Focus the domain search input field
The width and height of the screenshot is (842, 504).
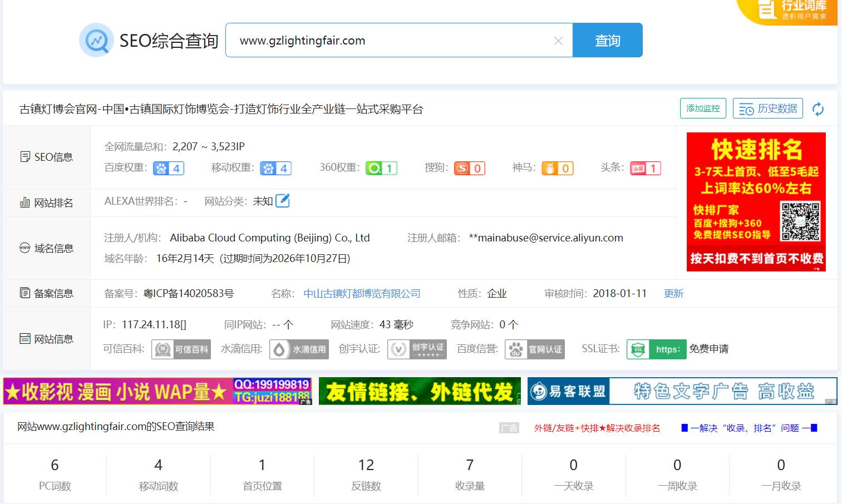399,40
